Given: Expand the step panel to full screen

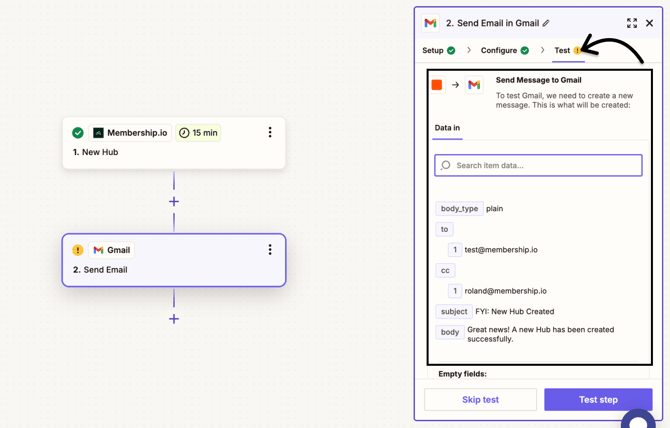Looking at the screenshot, I should pyautogui.click(x=632, y=23).
